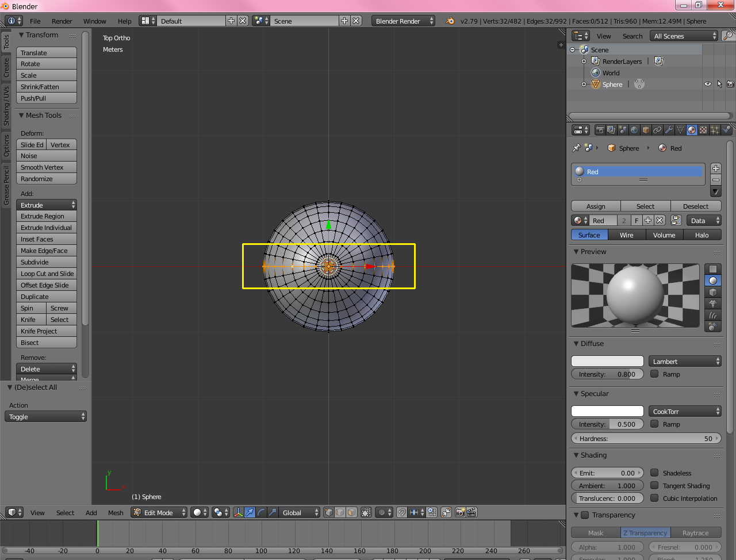Toggle the snap magnet icon

(402, 512)
